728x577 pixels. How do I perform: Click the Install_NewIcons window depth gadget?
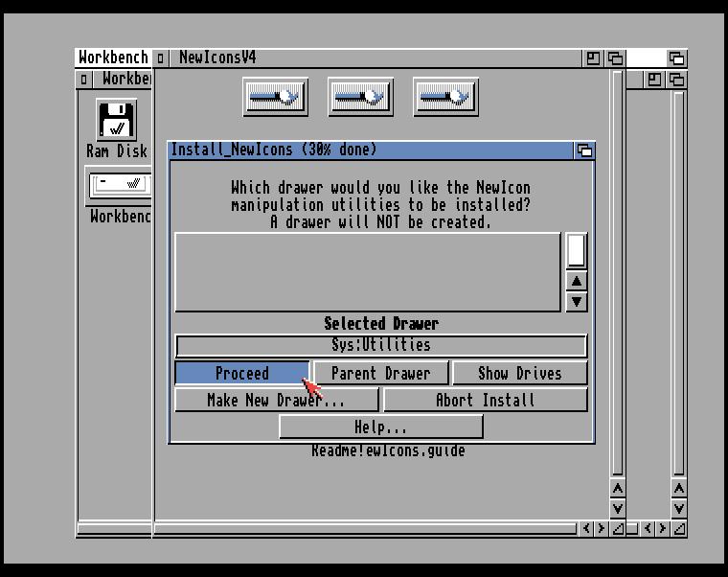(x=584, y=150)
